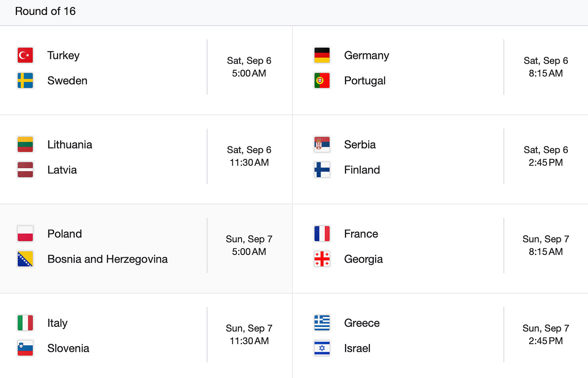Screen dimensions: 588x378
Task: Open the France team link
Action: (361, 234)
